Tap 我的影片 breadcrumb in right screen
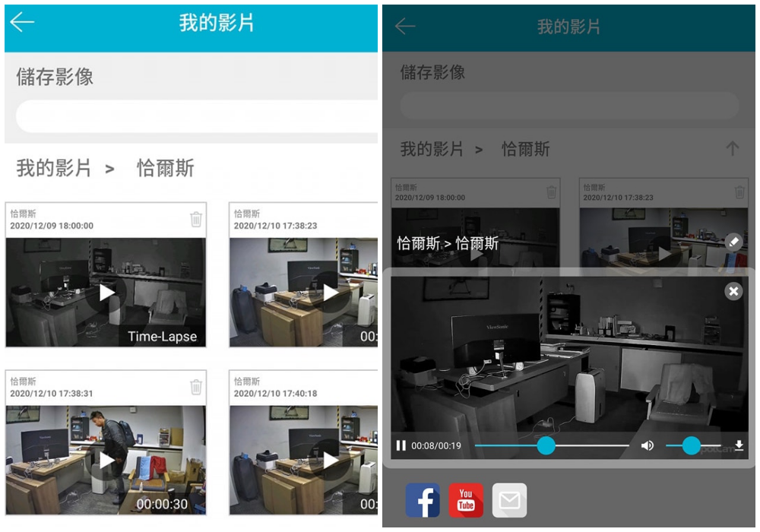 pos(432,149)
